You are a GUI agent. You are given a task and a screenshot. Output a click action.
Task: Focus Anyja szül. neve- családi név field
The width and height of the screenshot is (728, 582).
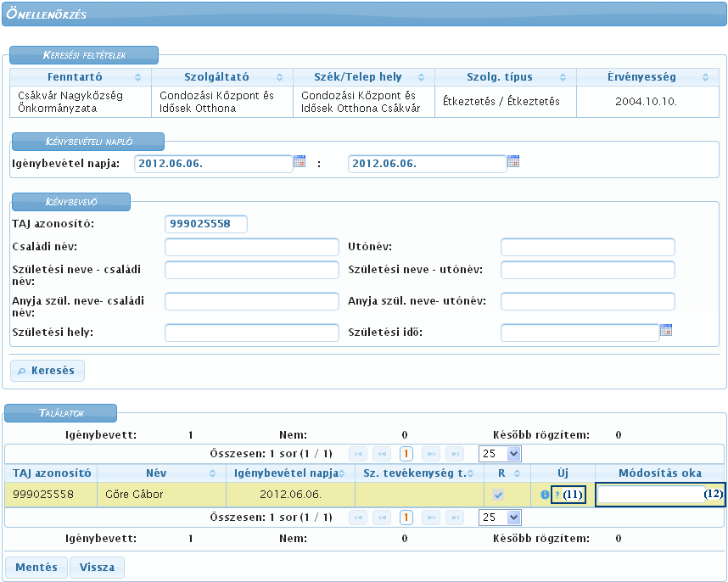point(252,301)
